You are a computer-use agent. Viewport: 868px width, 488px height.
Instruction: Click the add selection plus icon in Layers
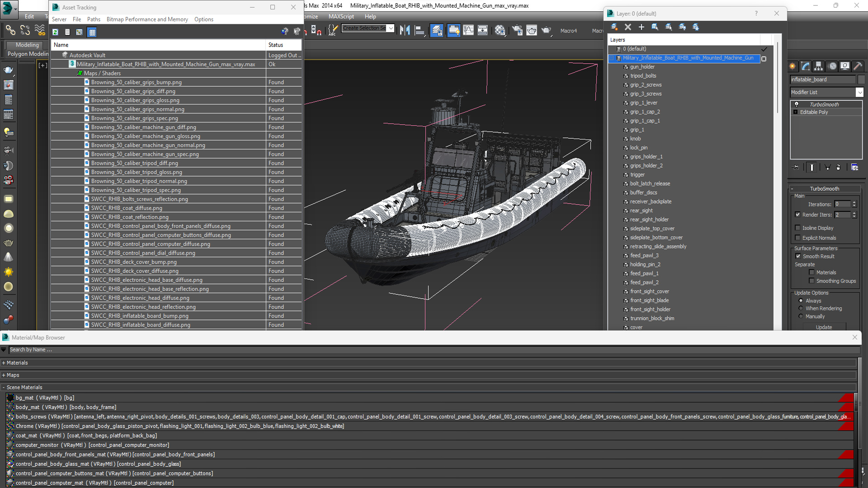coord(641,27)
